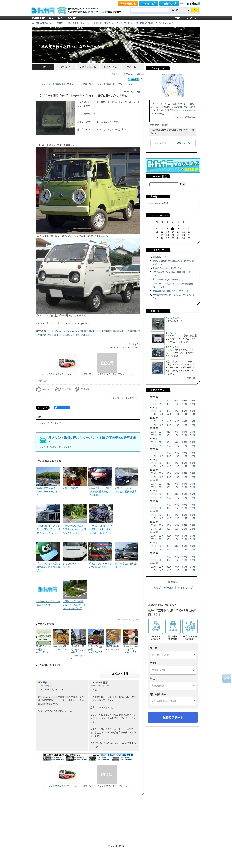Click the 45秒 stopwatch appraisal icon

pos(156,626)
